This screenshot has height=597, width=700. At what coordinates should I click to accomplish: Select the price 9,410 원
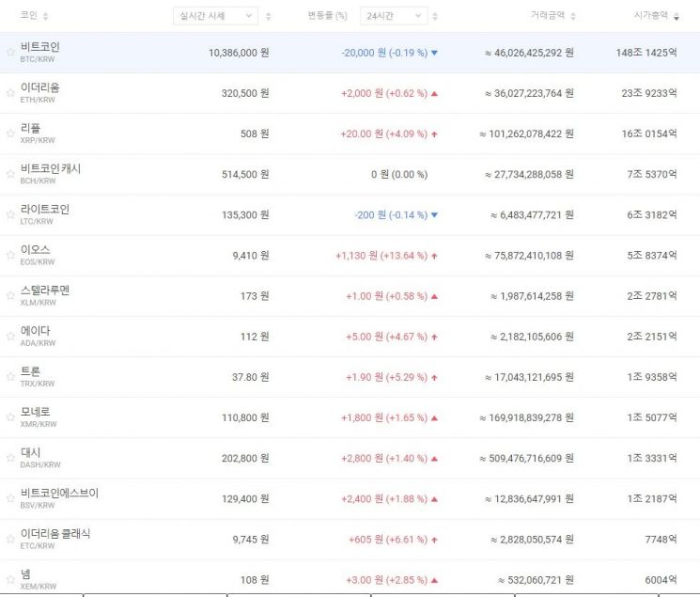click(x=251, y=256)
